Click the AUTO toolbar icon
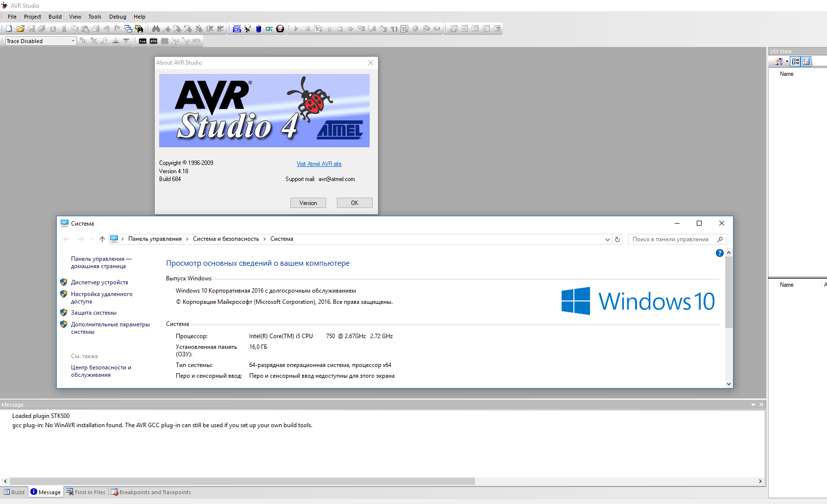The image size is (827, 504). point(196,41)
